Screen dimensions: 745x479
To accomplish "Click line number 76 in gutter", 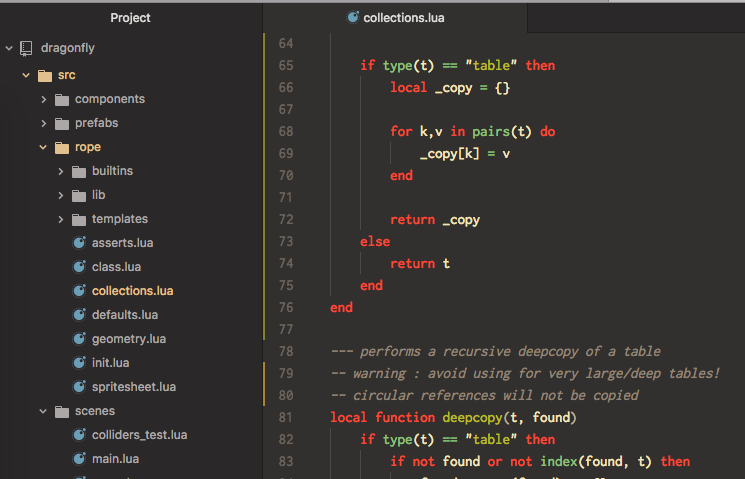I will point(286,307).
